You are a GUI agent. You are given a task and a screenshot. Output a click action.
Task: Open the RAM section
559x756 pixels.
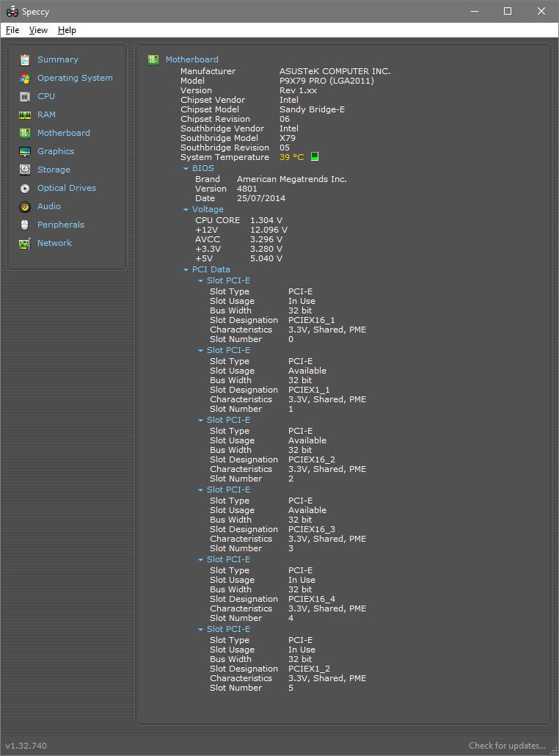pos(47,115)
